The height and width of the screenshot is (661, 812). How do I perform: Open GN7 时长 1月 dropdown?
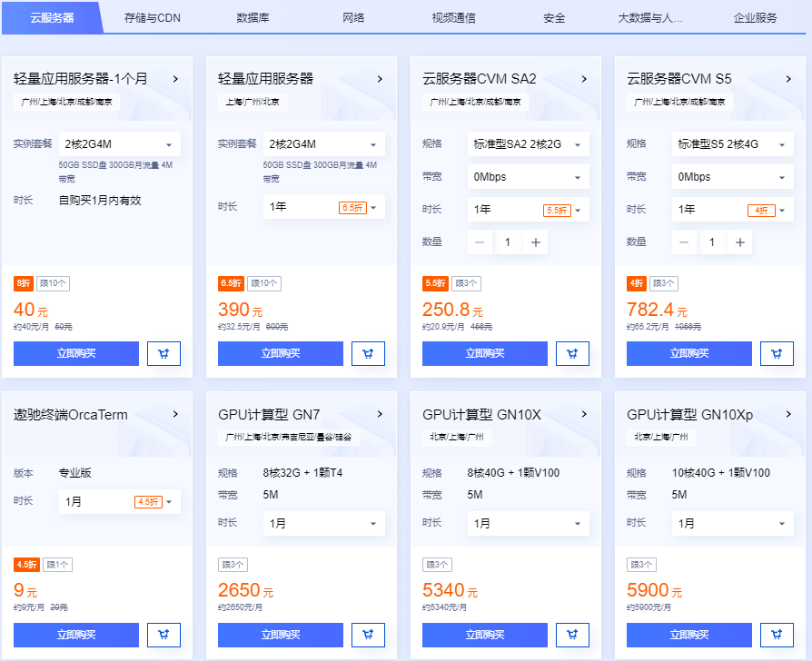tap(324, 523)
